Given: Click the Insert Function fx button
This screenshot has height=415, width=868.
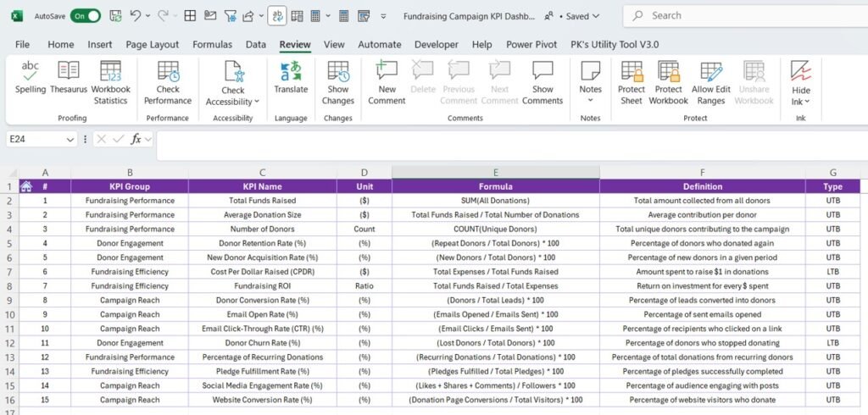Looking at the screenshot, I should tap(135, 140).
